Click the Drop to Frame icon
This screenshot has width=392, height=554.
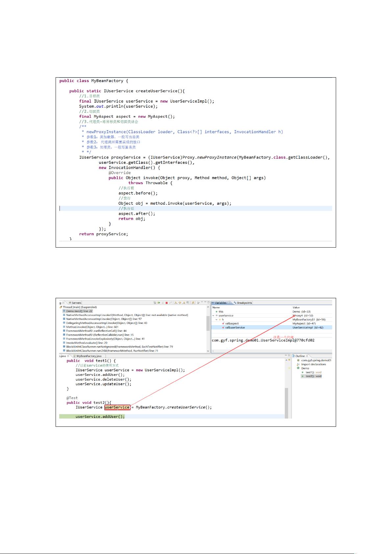coord(188,302)
